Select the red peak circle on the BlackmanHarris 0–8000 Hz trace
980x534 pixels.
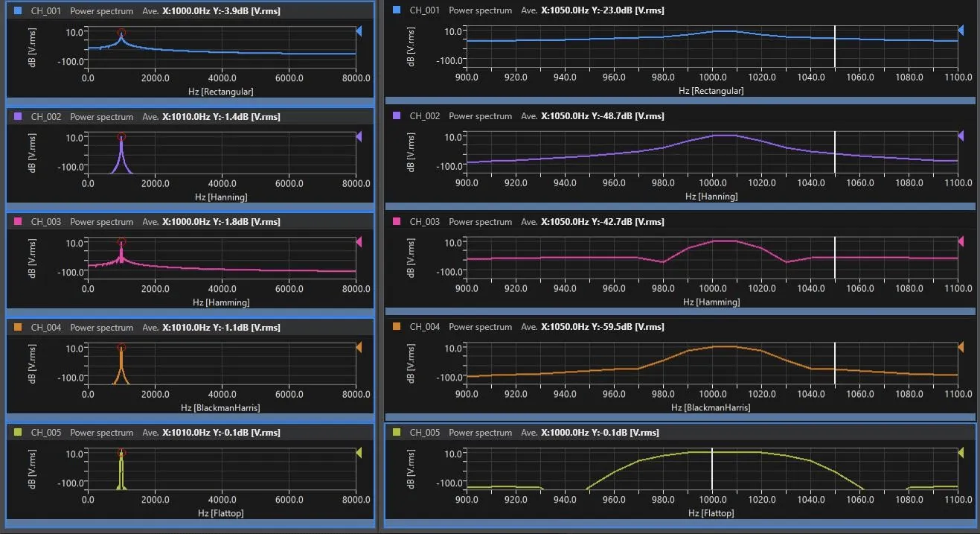(121, 347)
